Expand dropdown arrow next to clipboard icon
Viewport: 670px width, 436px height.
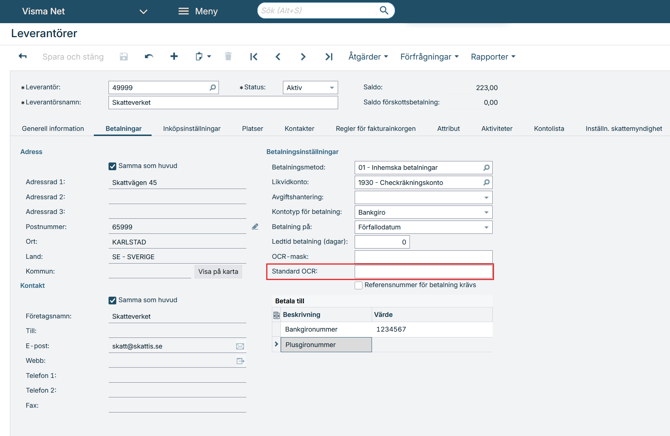coord(209,56)
